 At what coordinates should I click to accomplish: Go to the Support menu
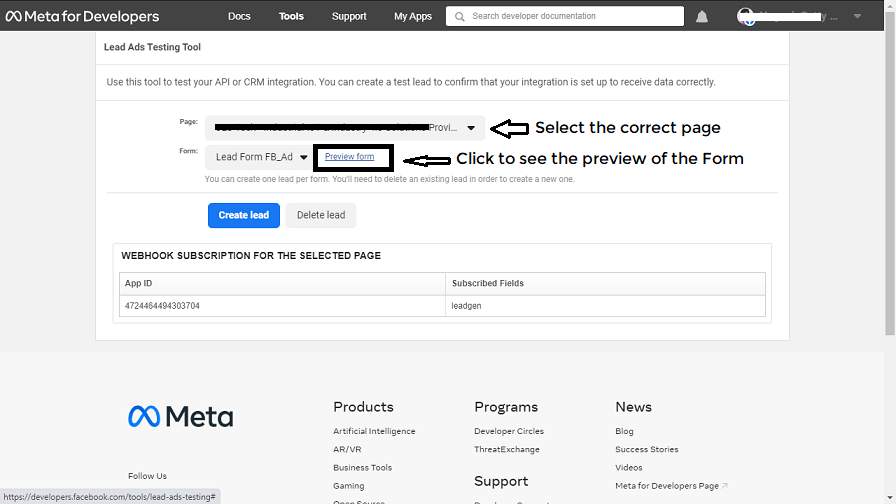point(349,17)
